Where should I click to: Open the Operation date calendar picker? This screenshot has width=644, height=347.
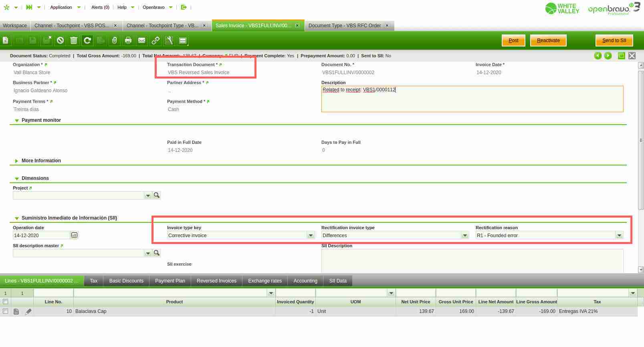click(x=74, y=235)
